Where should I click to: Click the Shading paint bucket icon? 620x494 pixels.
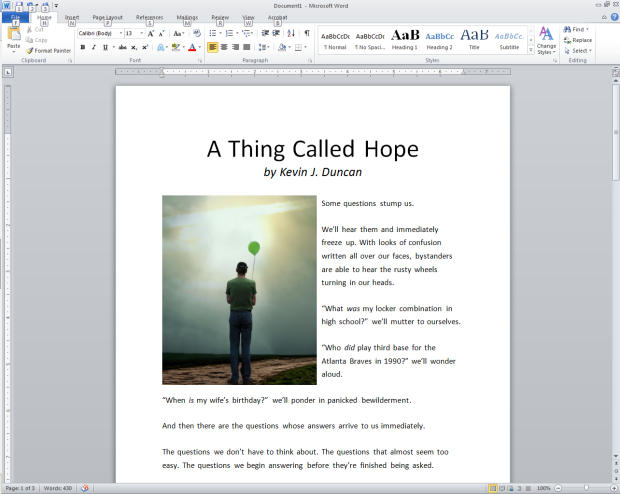click(282, 47)
